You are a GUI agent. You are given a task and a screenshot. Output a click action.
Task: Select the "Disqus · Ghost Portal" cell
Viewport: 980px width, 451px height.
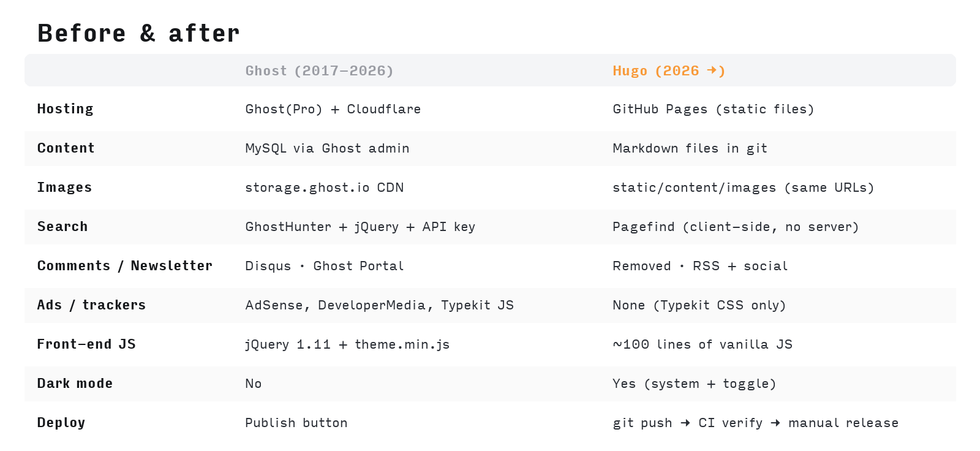click(x=324, y=266)
